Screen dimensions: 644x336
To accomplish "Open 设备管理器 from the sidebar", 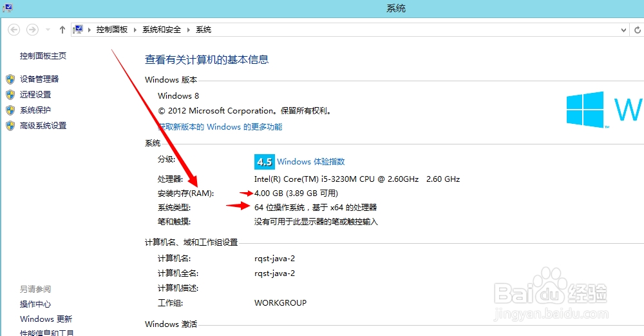I will tap(39, 79).
